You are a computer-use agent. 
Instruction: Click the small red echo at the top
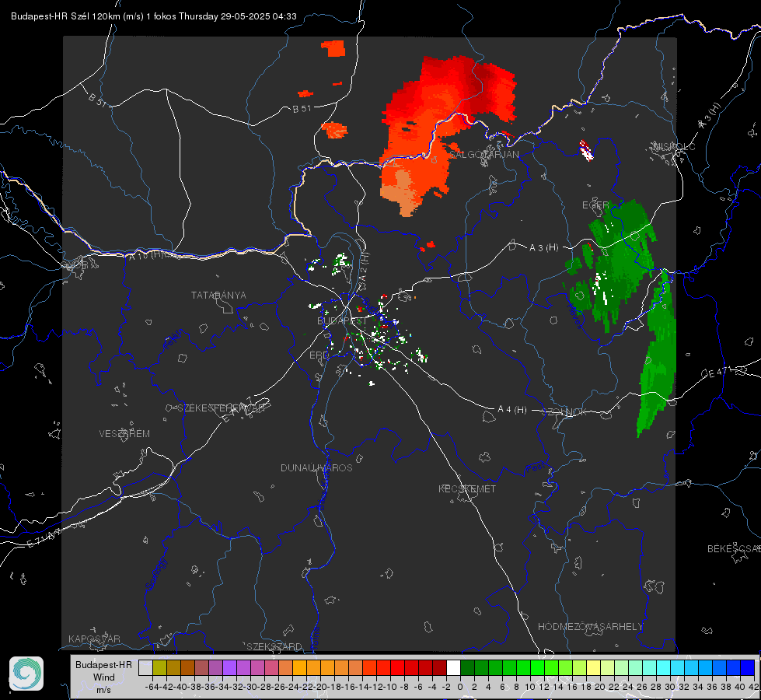[x=333, y=48]
